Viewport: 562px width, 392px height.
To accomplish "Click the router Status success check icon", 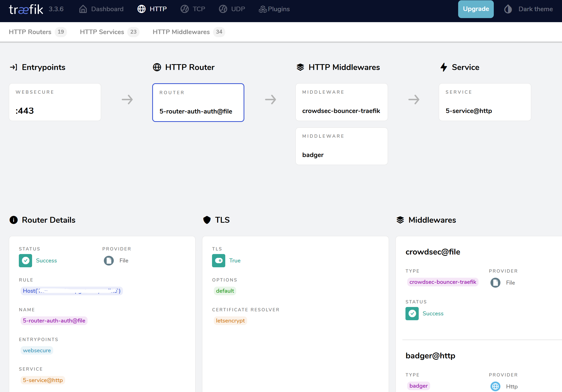I will 25,261.
